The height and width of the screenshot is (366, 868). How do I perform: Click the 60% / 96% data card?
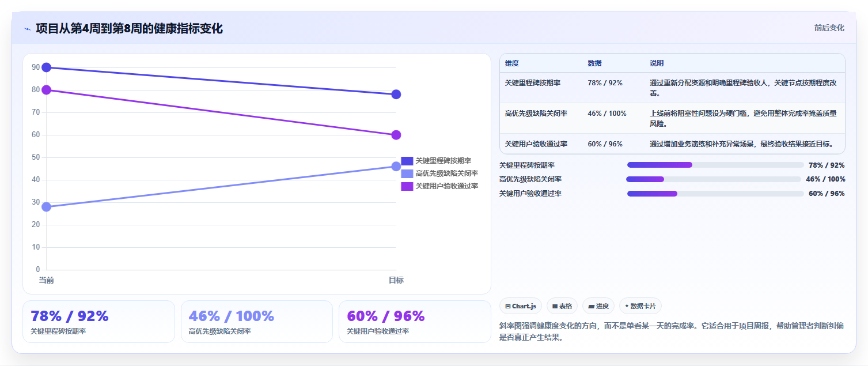415,322
